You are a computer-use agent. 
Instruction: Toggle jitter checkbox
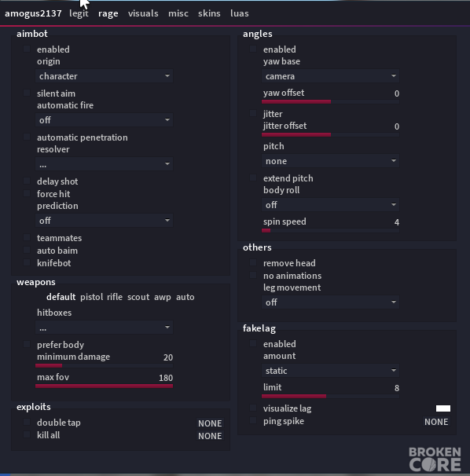click(253, 113)
